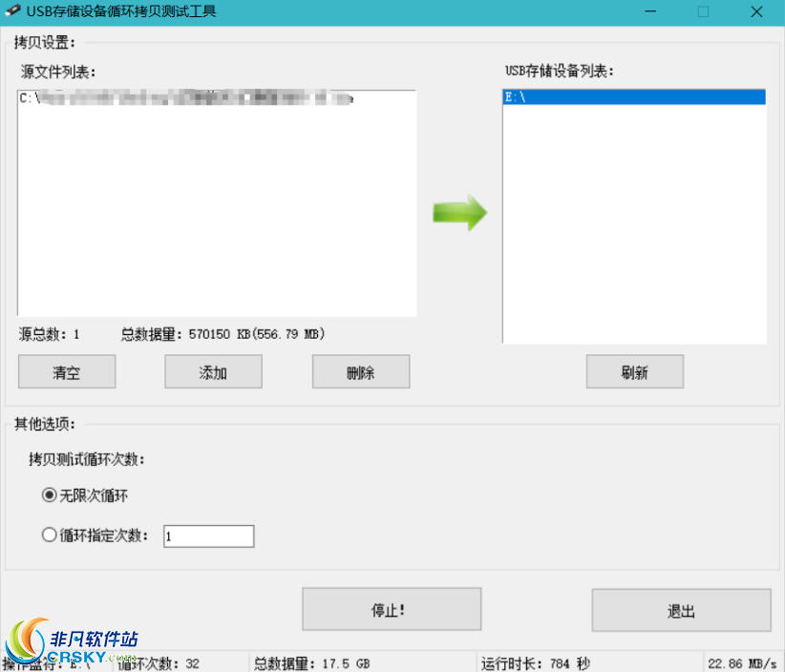This screenshot has height=672, width=785.
Task: Click the 删除 button to remove a source
Action: (360, 371)
